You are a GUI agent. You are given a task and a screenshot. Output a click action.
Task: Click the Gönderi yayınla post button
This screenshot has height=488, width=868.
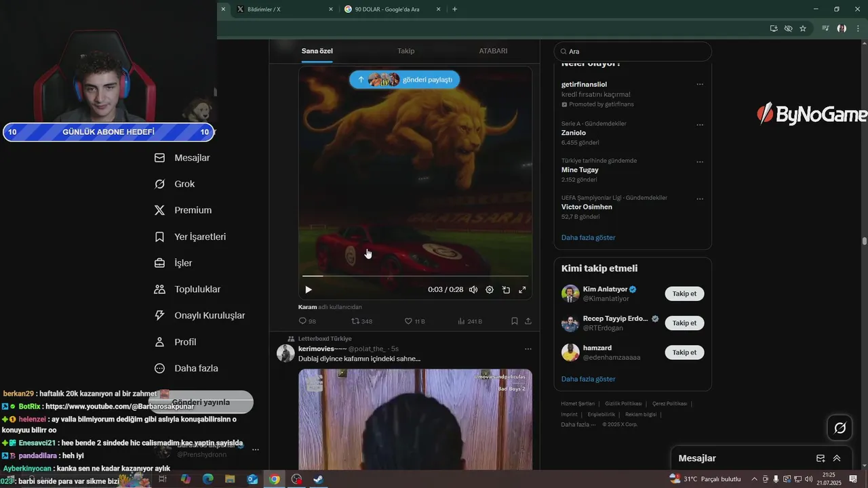coord(201,402)
